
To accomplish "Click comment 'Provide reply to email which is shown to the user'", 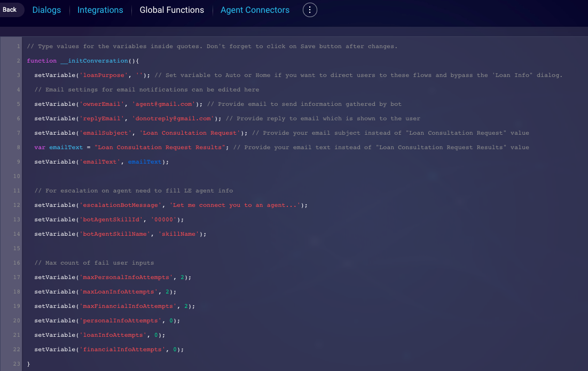I will click(323, 118).
